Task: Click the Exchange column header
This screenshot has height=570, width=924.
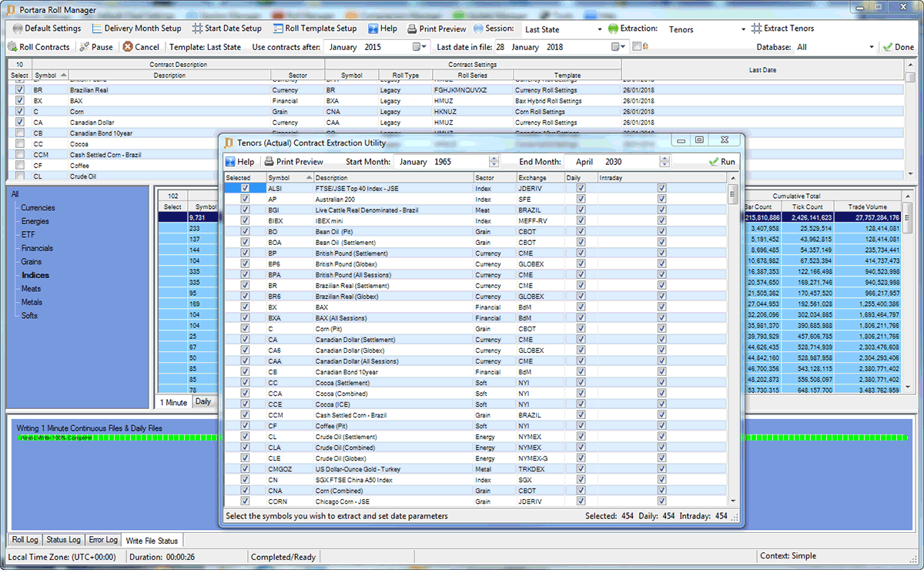Action: click(x=540, y=178)
